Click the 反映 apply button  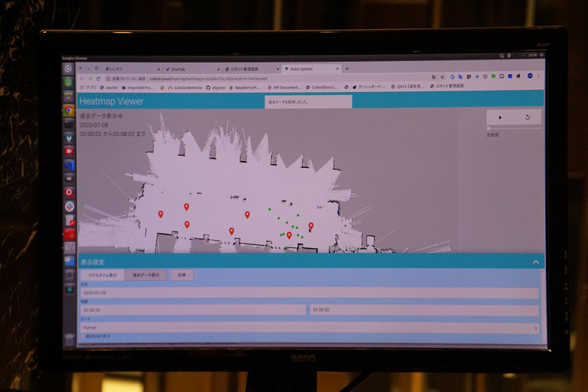[182, 275]
